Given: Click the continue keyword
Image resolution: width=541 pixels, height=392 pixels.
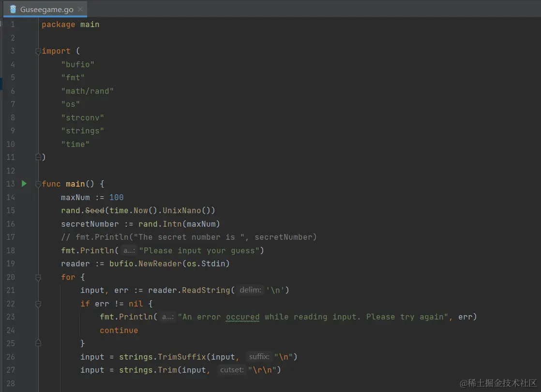Looking at the screenshot, I should point(119,330).
